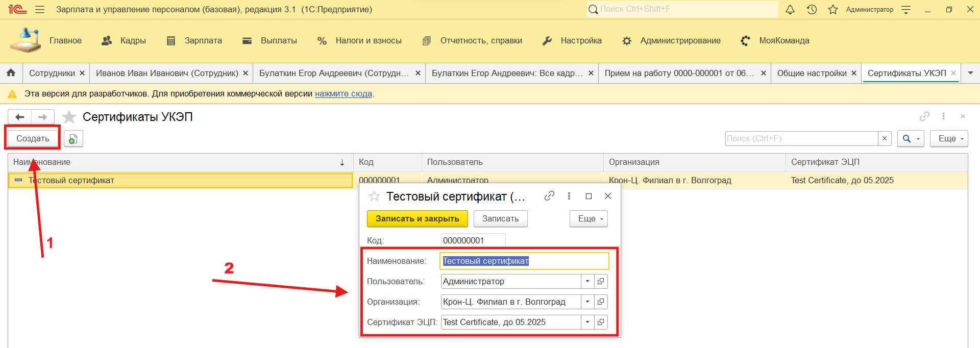980x348 pixels.
Task: Switch to the Общие настройки tab
Action: 811,73
